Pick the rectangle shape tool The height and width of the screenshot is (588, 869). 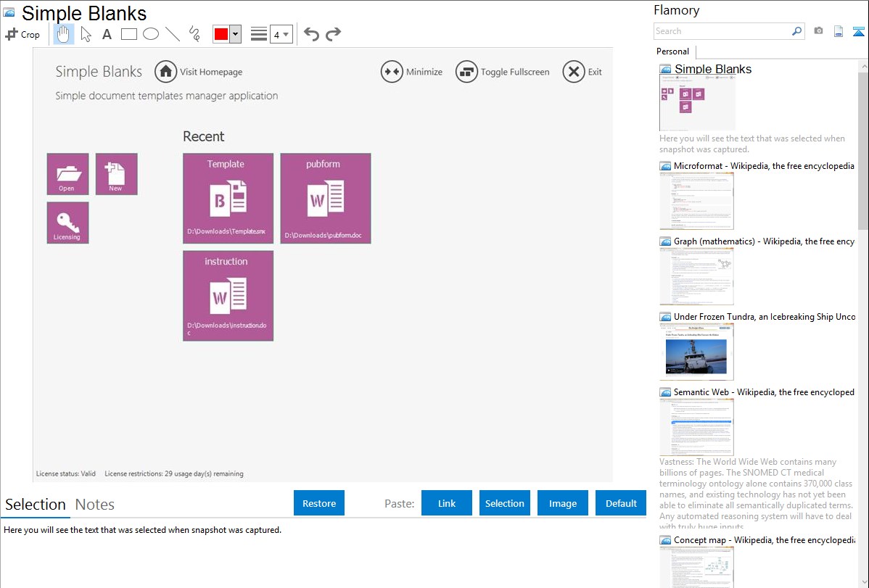(129, 34)
